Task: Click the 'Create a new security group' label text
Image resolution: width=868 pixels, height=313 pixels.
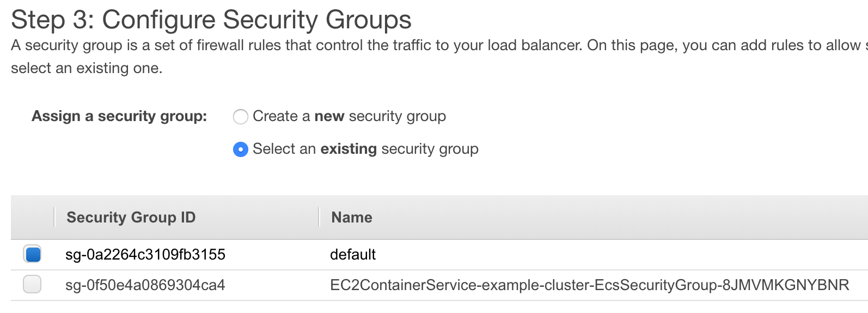Action: 349,116
